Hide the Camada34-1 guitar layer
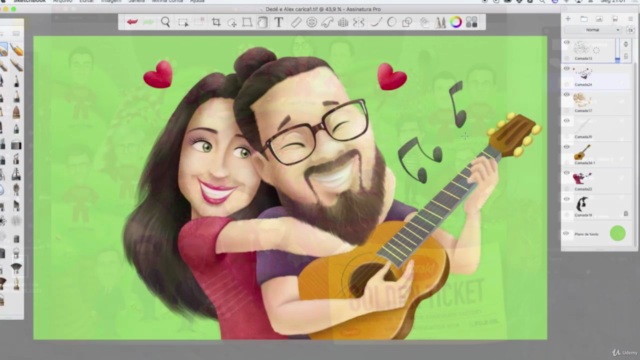Screen dimensions: 640x360 567,147
